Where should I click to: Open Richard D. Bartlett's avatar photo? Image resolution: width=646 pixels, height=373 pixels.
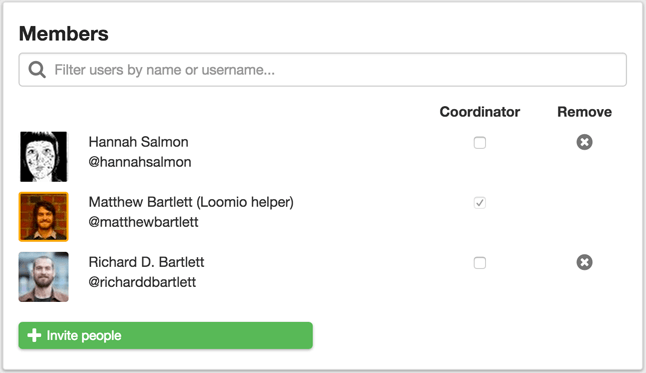(44, 277)
